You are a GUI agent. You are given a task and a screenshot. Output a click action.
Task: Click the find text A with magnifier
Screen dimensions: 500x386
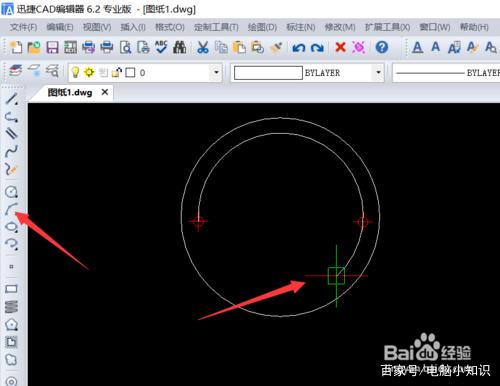pyautogui.click(x=490, y=47)
